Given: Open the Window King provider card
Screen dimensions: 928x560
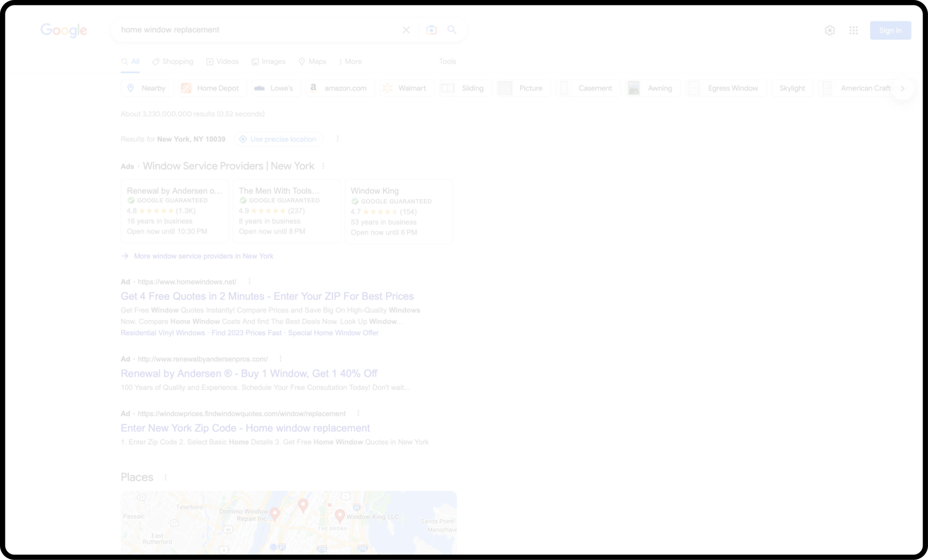Looking at the screenshot, I should [x=398, y=212].
